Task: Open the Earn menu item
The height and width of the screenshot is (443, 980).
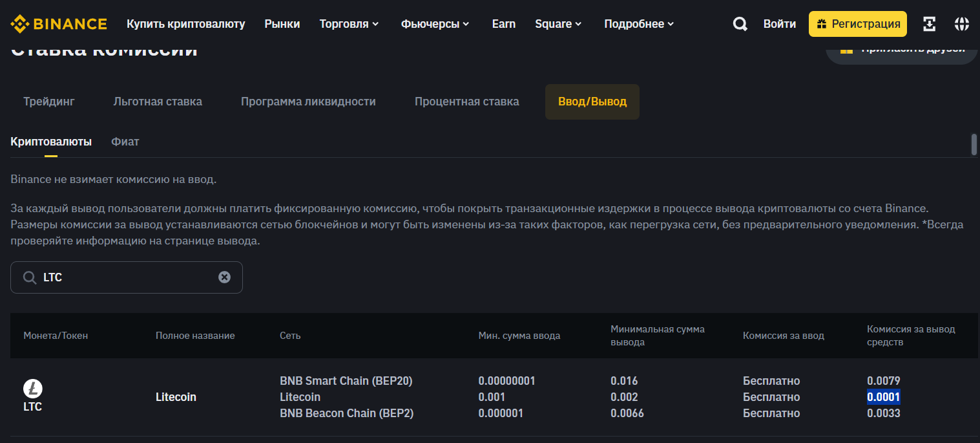Action: [503, 24]
